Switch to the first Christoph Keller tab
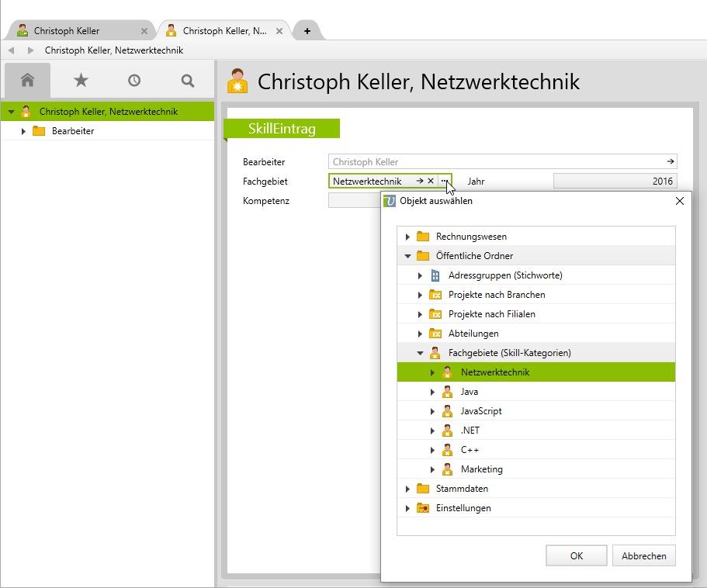Screen dimensions: 707x588 click(67, 31)
